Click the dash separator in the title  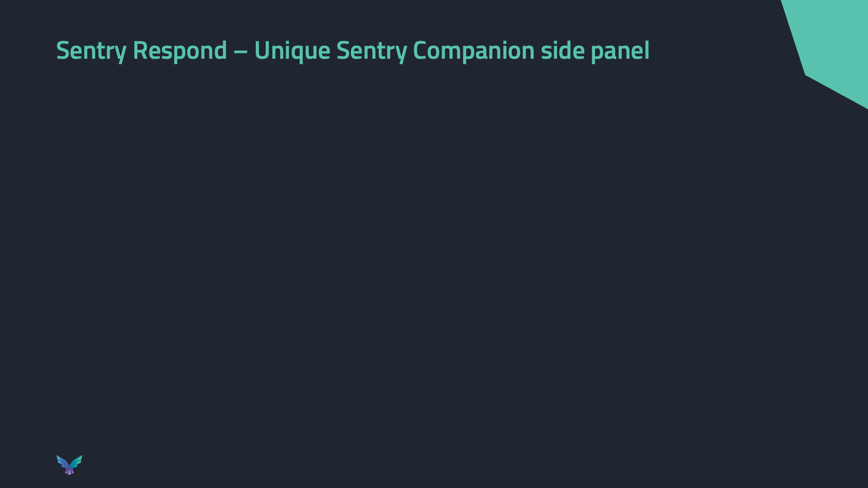241,51
